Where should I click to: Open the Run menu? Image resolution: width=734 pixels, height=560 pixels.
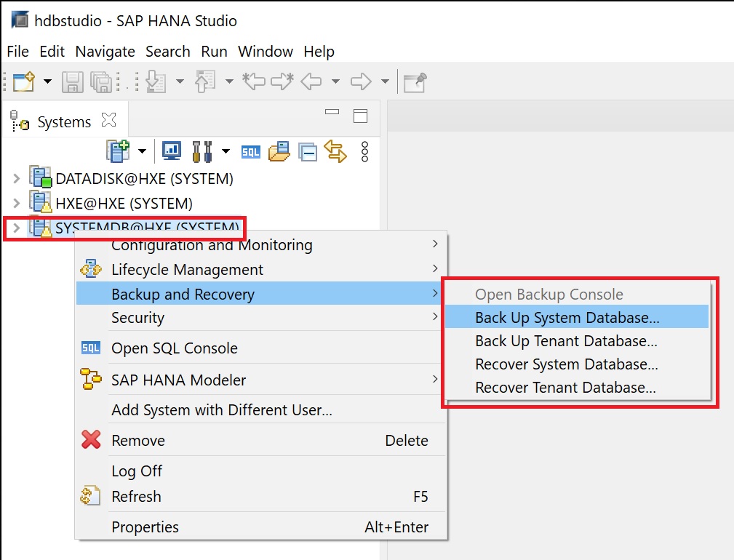[215, 52]
